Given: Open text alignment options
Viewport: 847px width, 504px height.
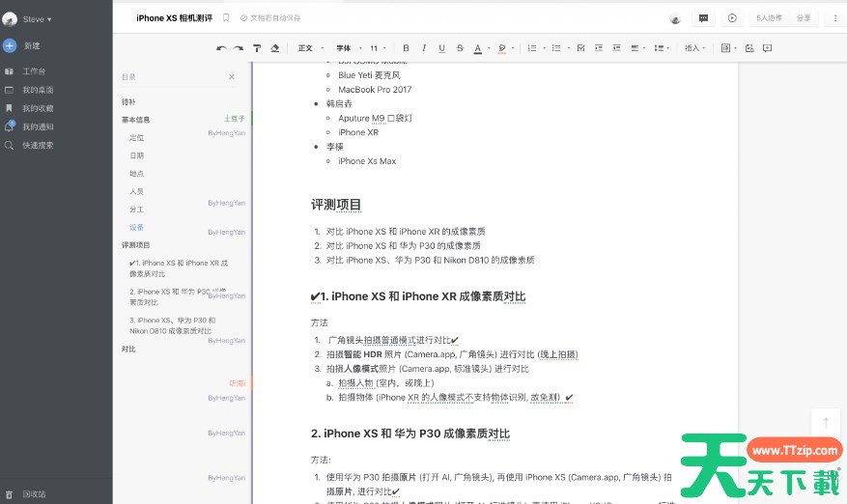Looking at the screenshot, I should tap(638, 48).
